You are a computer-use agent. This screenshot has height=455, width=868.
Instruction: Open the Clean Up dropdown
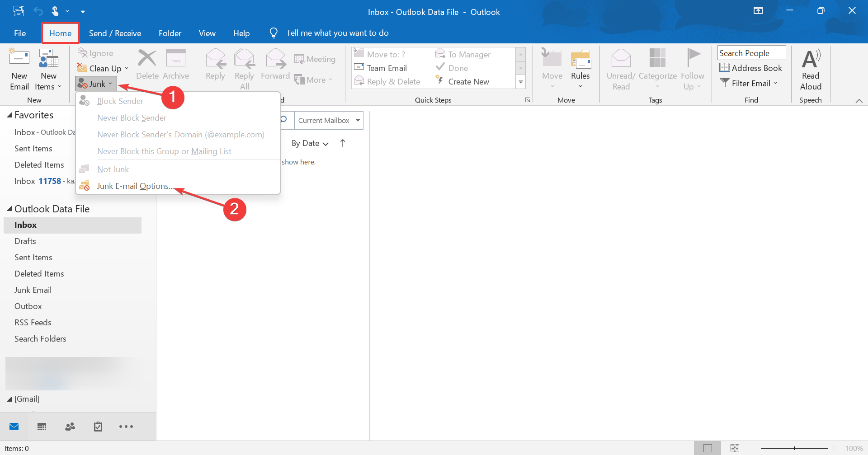103,68
